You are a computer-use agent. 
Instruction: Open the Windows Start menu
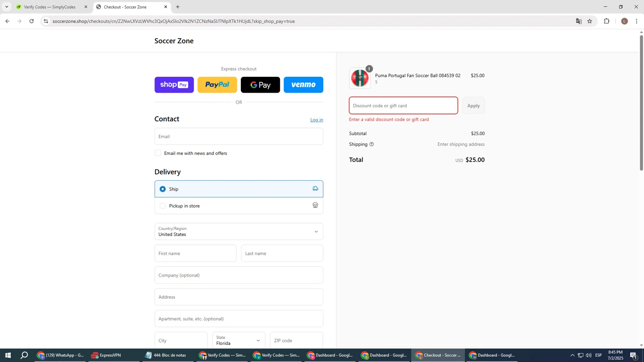[x=7, y=355]
